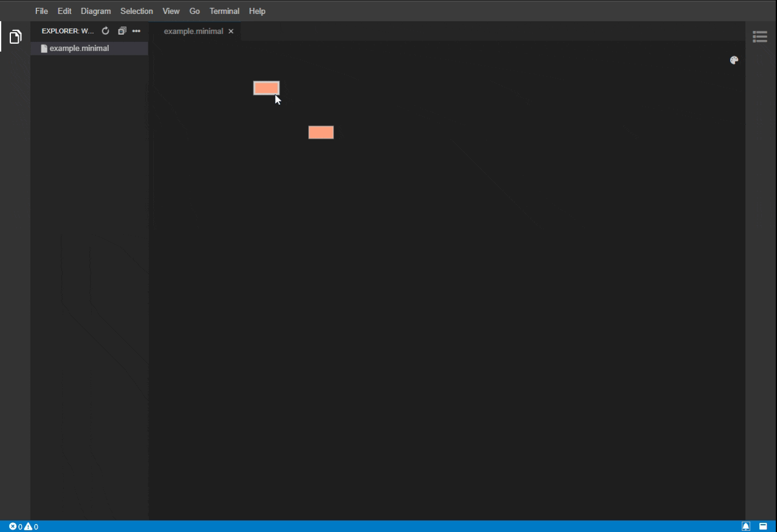The image size is (777, 532).
Task: Open the File menu
Action: [x=41, y=11]
